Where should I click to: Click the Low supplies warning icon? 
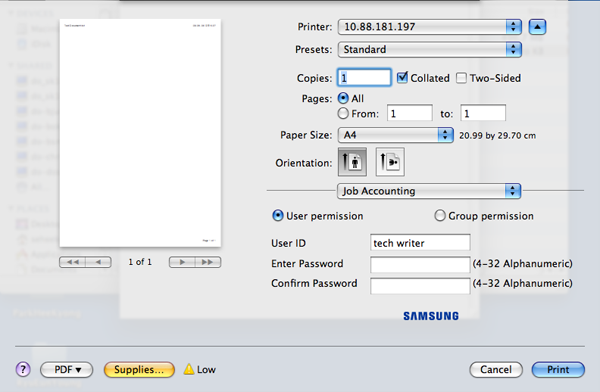pos(189,369)
